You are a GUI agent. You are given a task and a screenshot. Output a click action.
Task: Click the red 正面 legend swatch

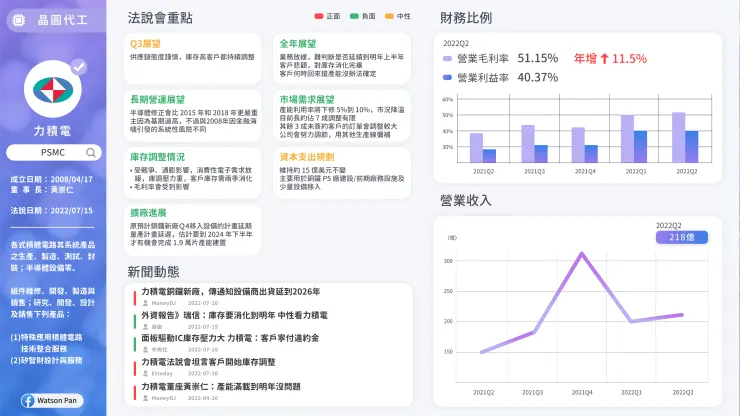click(x=319, y=16)
